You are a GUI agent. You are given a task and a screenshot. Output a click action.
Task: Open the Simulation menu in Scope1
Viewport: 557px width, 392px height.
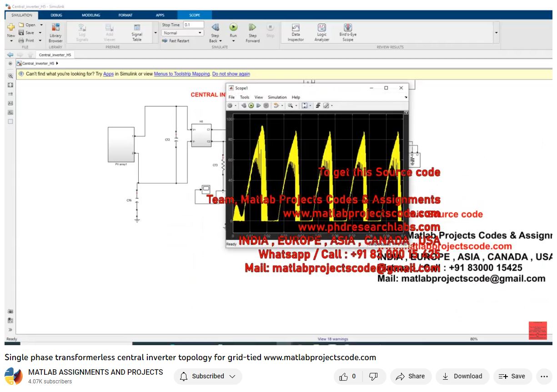pos(277,97)
